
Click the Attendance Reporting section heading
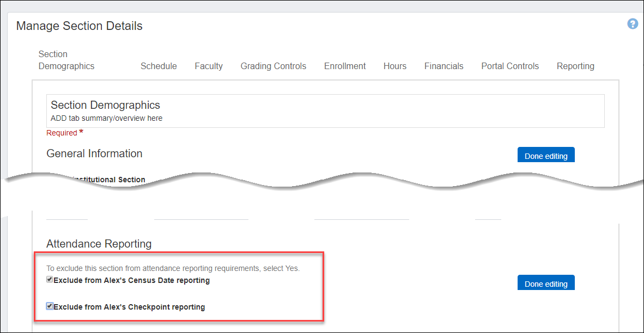pos(99,244)
